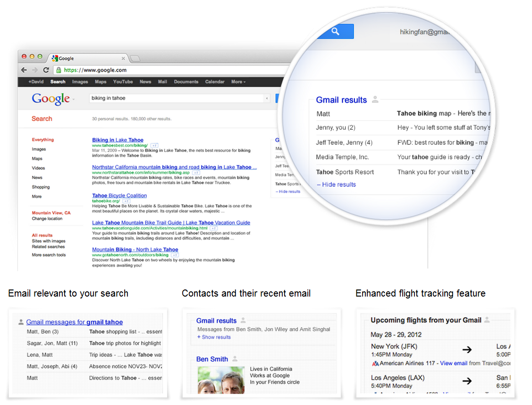Viewport: 532px width, 405px height.
Task: Click the browser back navigation arrow
Action: [x=24, y=69]
